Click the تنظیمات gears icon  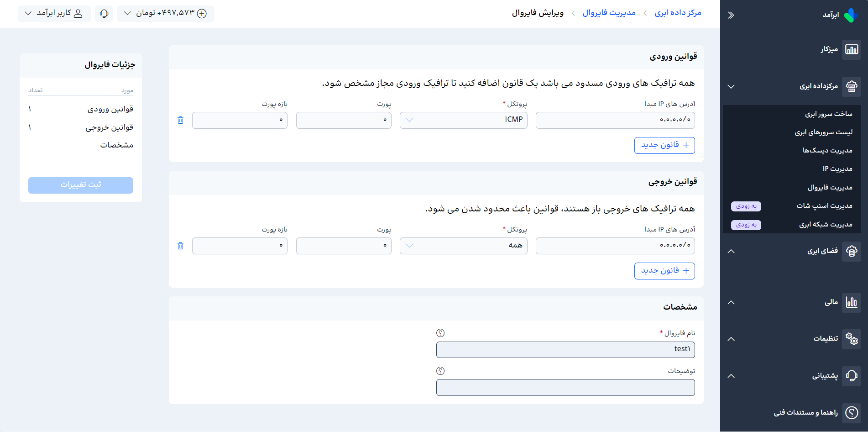[852, 339]
